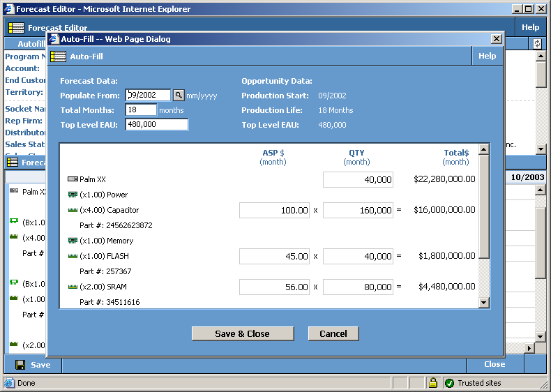Click the Capacitor ASP field 100.00

point(274,210)
